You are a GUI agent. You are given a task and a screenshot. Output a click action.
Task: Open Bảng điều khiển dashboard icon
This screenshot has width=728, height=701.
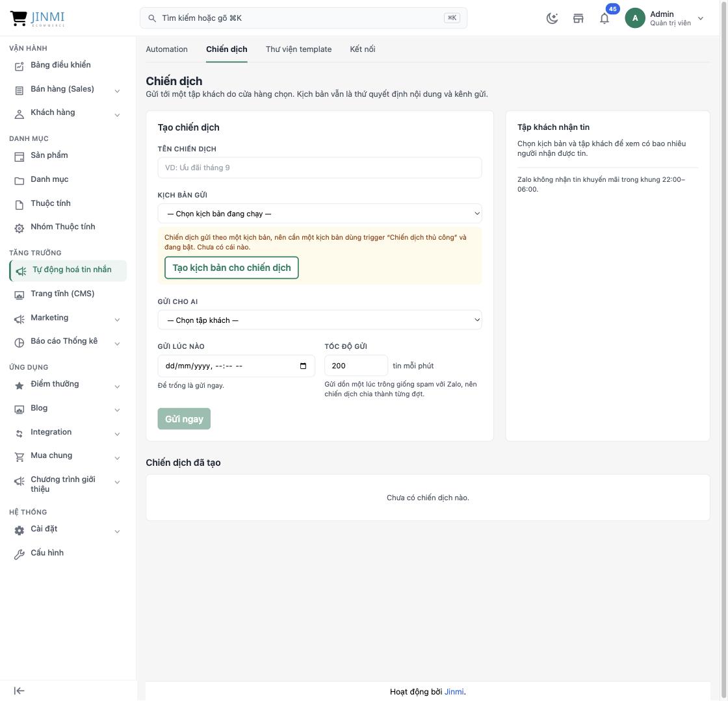(x=19, y=66)
